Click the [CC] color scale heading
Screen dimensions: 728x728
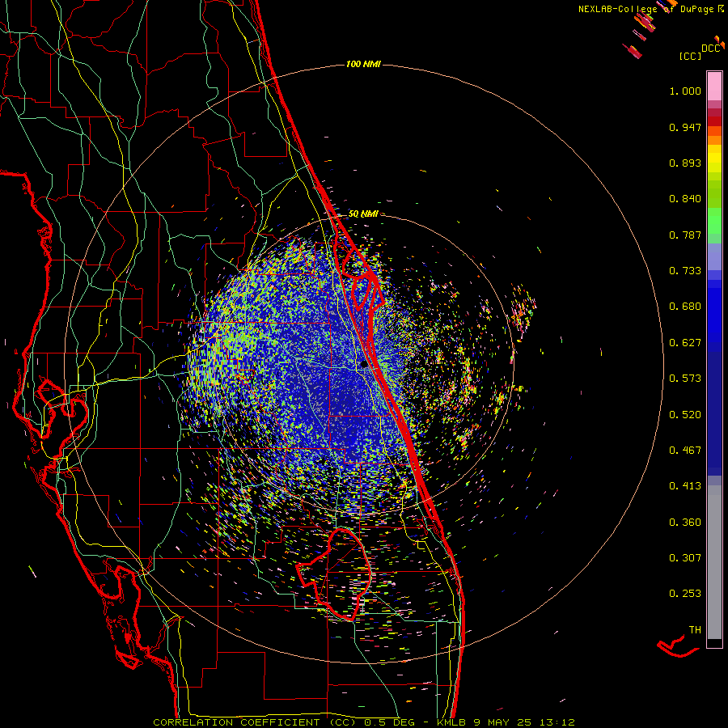pos(690,56)
